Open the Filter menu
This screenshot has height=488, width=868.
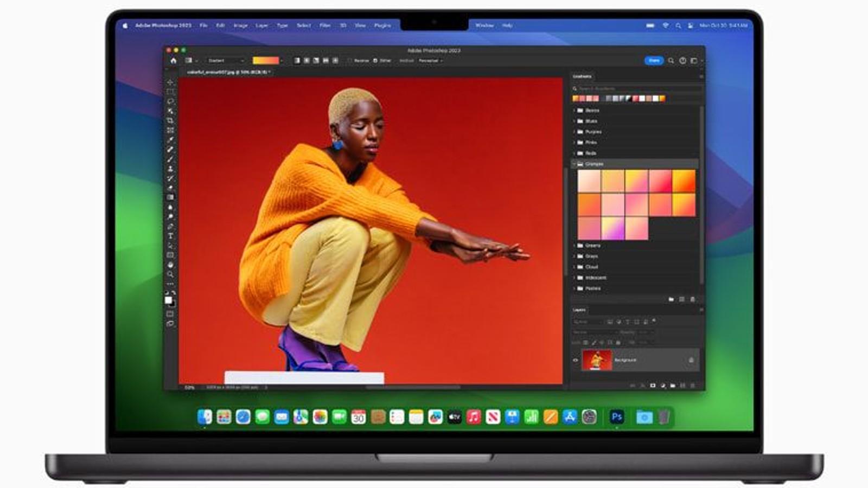[324, 25]
